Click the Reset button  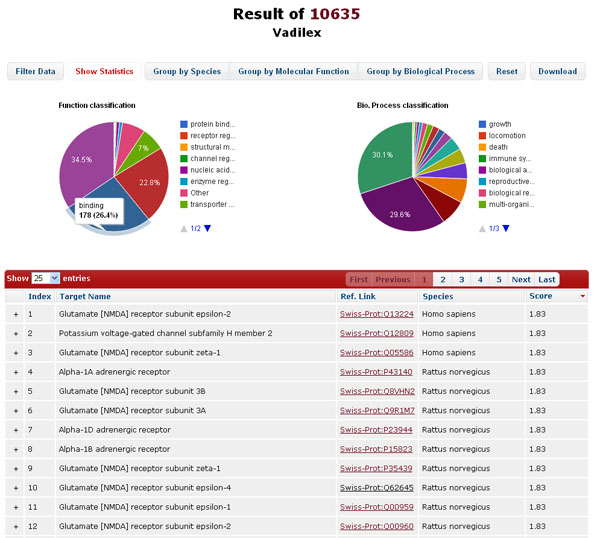click(507, 71)
